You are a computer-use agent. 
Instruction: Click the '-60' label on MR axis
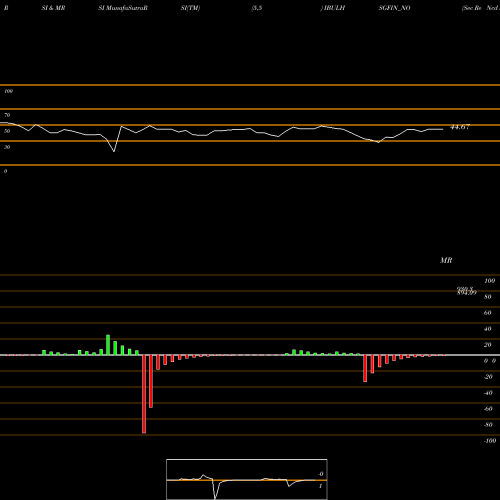(488, 409)
